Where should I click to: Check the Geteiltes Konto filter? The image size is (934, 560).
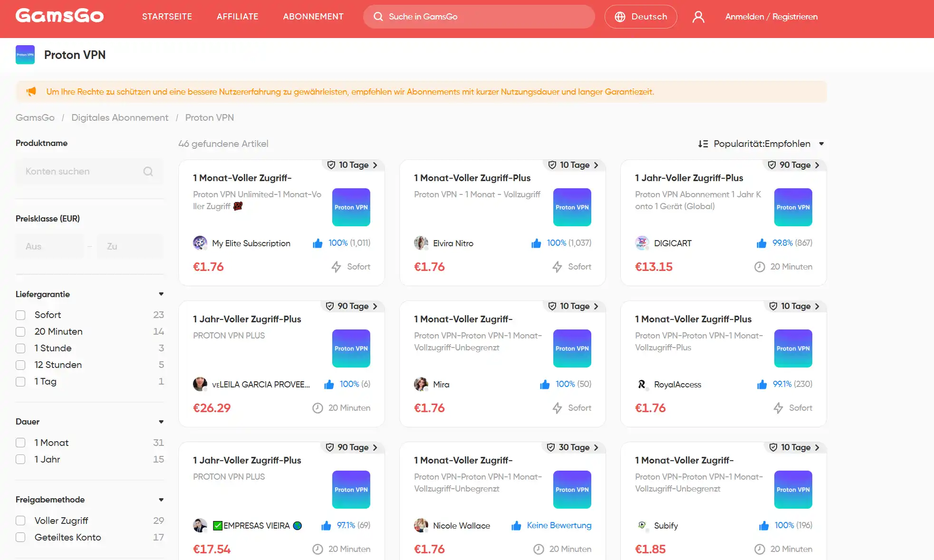[x=20, y=537]
